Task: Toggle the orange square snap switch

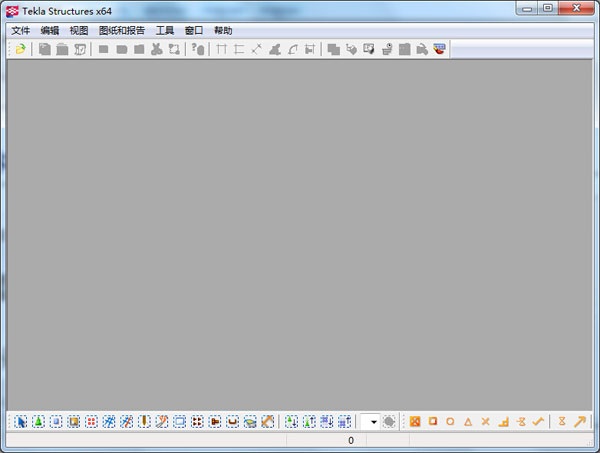Action: (432, 422)
